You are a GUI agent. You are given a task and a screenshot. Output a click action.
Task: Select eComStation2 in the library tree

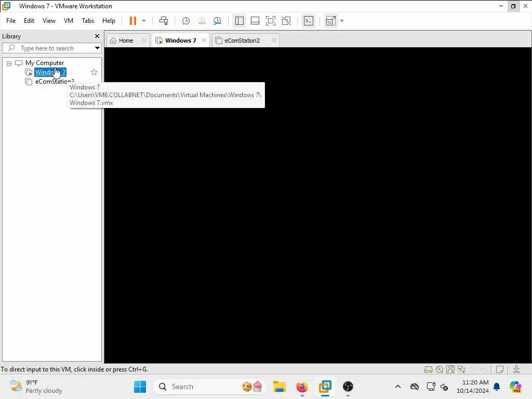pos(54,82)
